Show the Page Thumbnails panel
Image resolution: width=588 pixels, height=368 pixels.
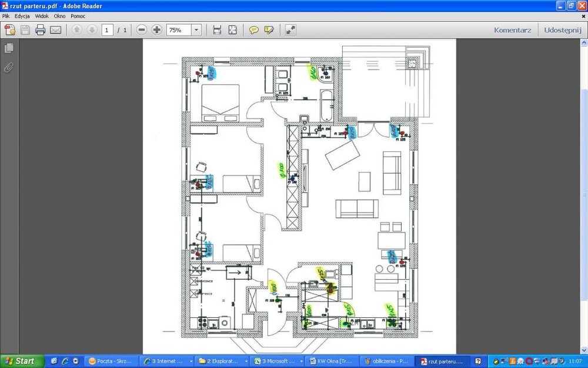9,48
